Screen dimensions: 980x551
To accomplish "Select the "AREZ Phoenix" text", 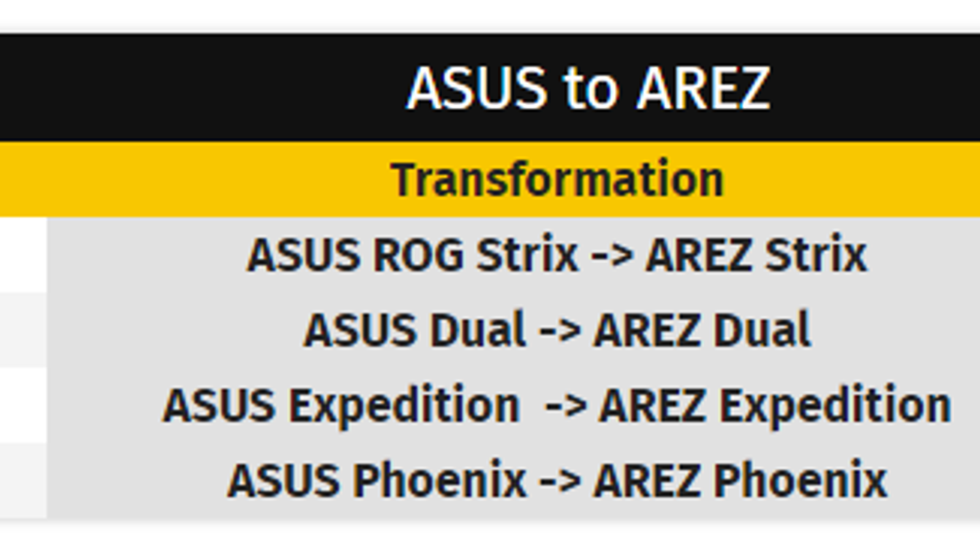I will click(x=741, y=481).
